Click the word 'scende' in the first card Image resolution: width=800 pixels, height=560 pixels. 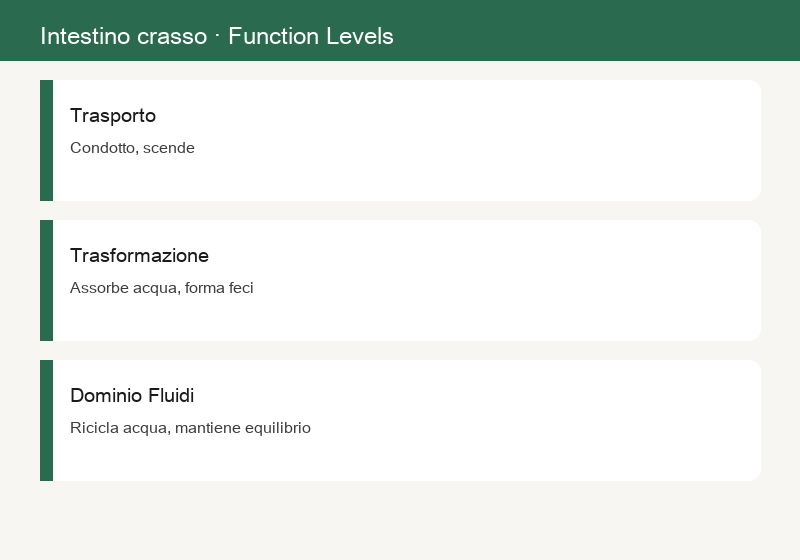click(x=169, y=148)
